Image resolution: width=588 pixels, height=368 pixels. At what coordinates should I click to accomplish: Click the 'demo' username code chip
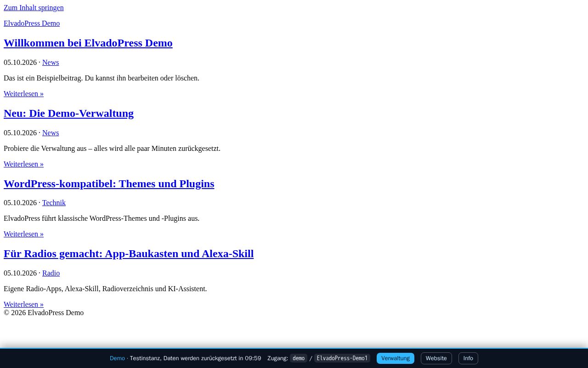[299, 358]
